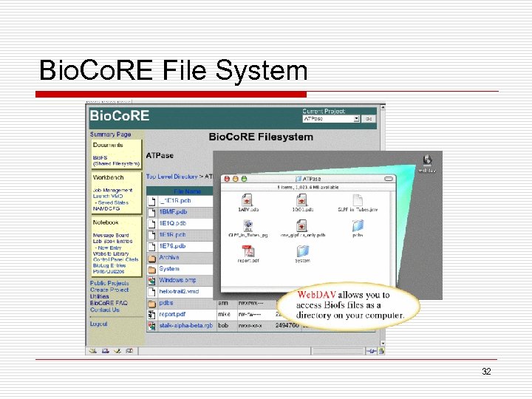The image size is (532, 399).
Task: Open Public Projects link
Action: point(109,283)
